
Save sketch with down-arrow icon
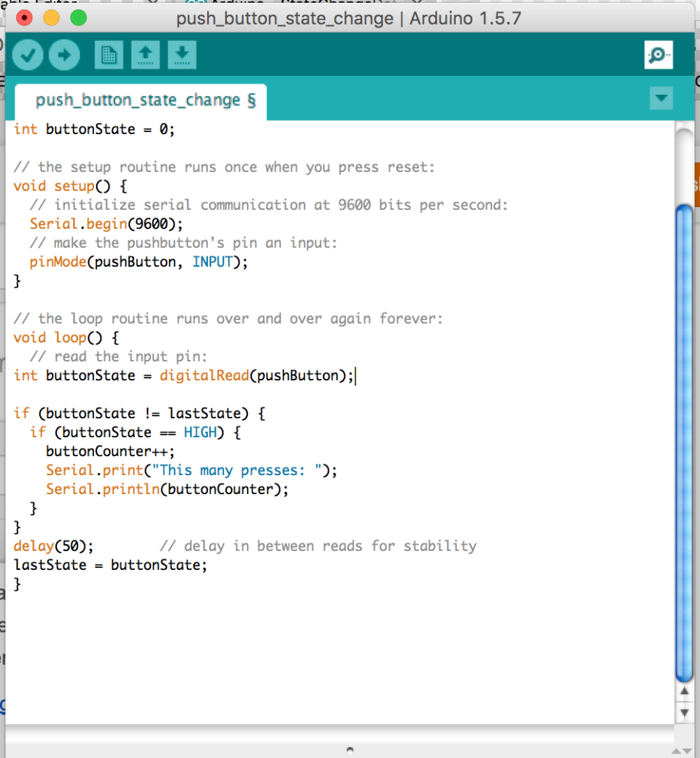click(x=182, y=55)
